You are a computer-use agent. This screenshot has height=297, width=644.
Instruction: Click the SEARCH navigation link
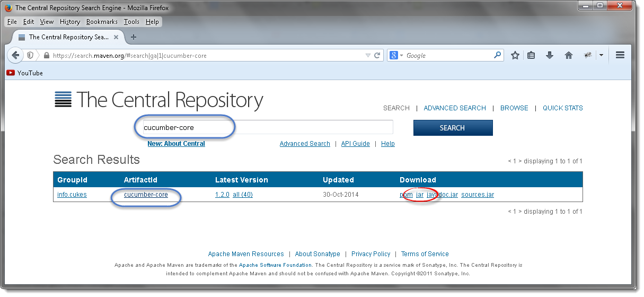(396, 108)
